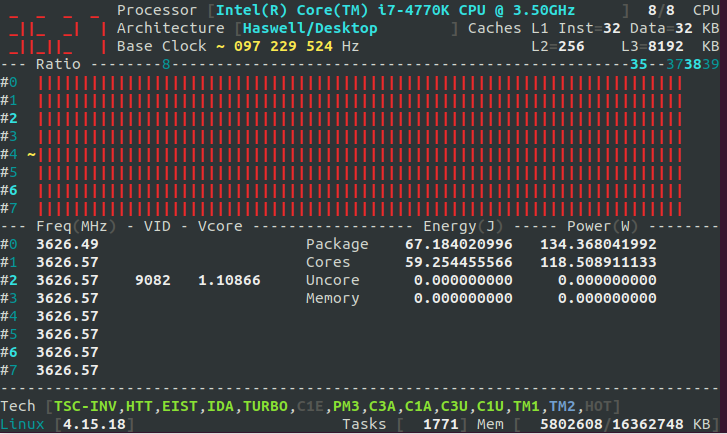
Task: Select the frequency value 3626.57 of core #7
Action: point(67,370)
